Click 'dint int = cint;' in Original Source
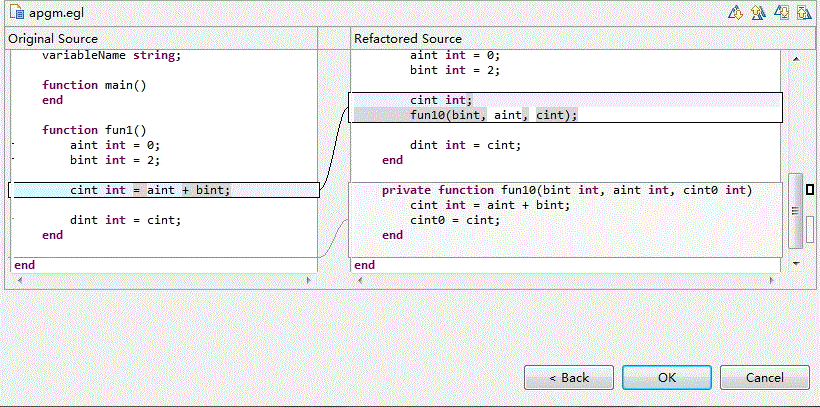This screenshot has width=820, height=408. click(x=126, y=220)
